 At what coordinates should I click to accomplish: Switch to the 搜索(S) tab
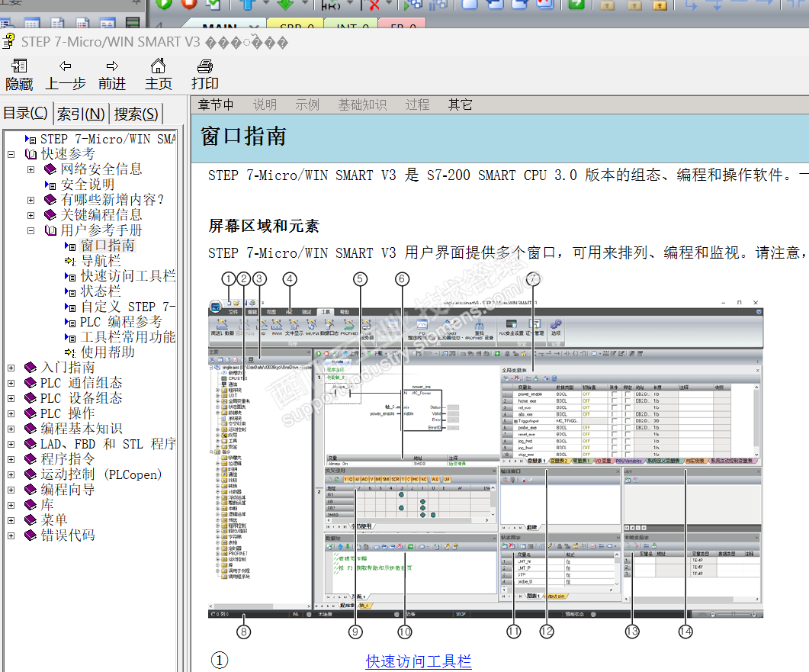click(136, 114)
